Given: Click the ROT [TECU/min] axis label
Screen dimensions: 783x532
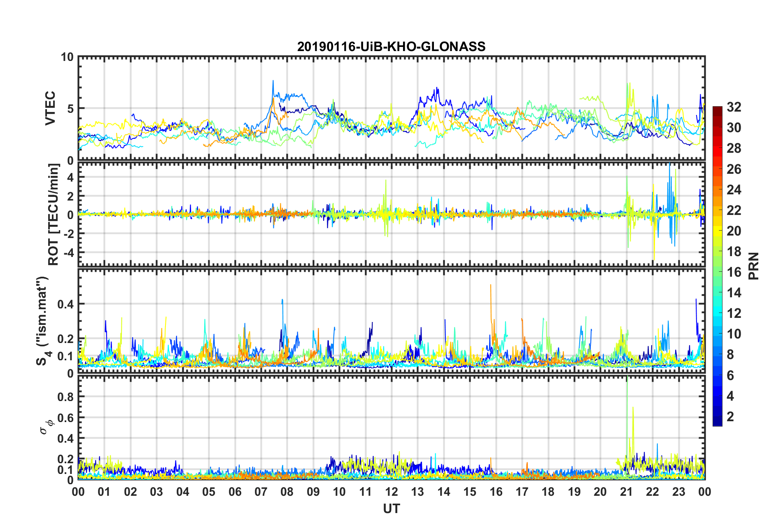Looking at the screenshot, I should pyautogui.click(x=54, y=215).
